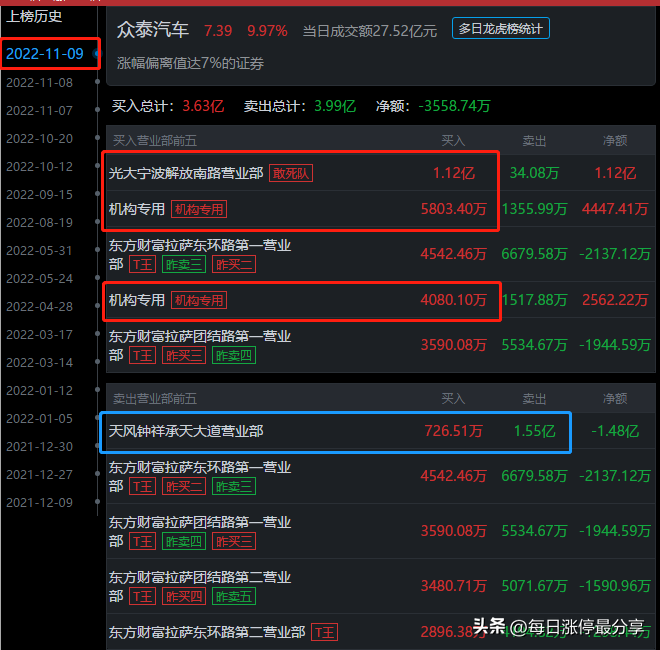Select date 2022-11-07 in history
The image size is (660, 650).
(x=40, y=110)
